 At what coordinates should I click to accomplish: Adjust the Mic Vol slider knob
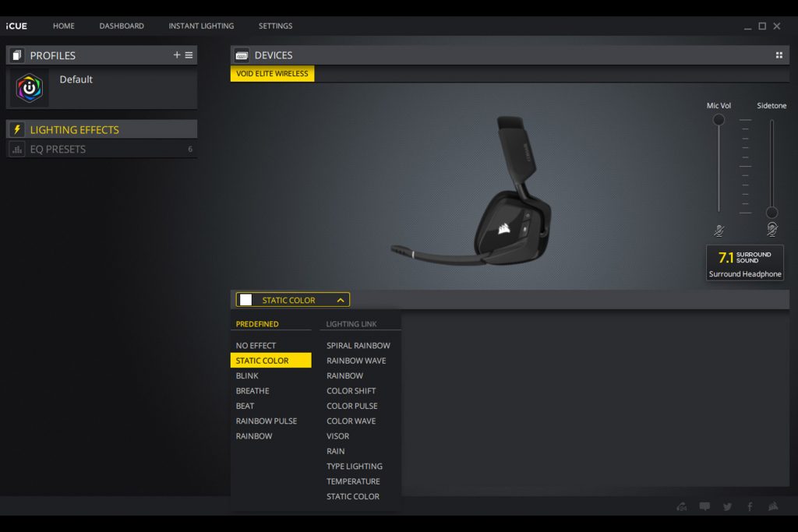(x=719, y=120)
